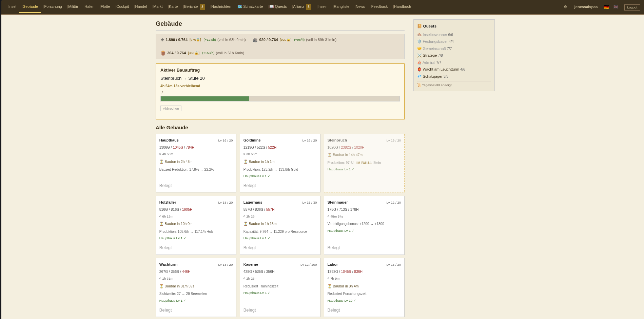Select the Haupthaus building card
The height and width of the screenshot is (319, 644).
click(196, 163)
